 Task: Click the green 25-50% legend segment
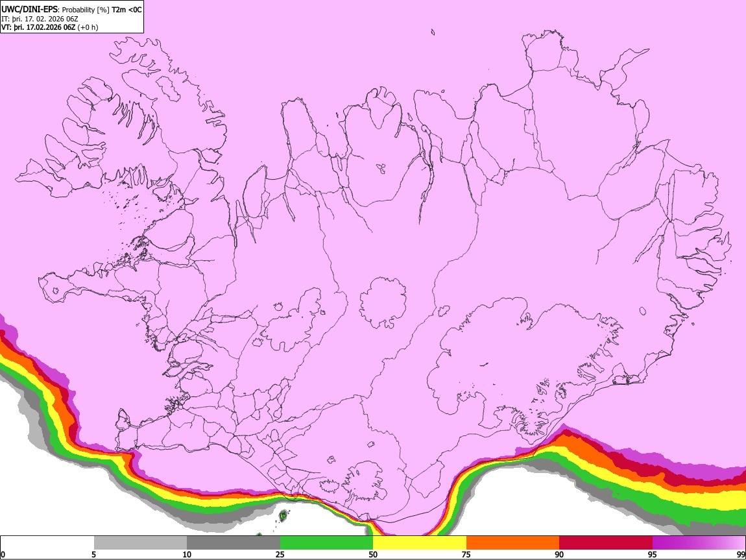(x=326, y=543)
